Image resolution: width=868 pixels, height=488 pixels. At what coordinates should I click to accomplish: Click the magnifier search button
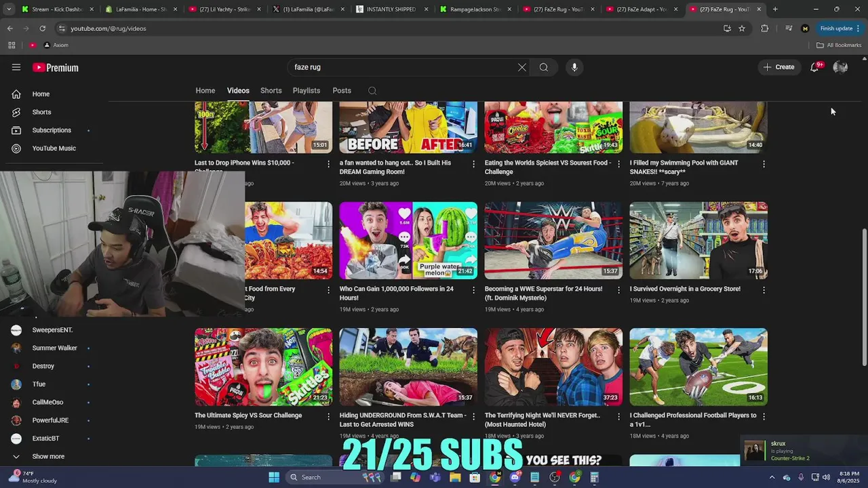click(x=544, y=67)
